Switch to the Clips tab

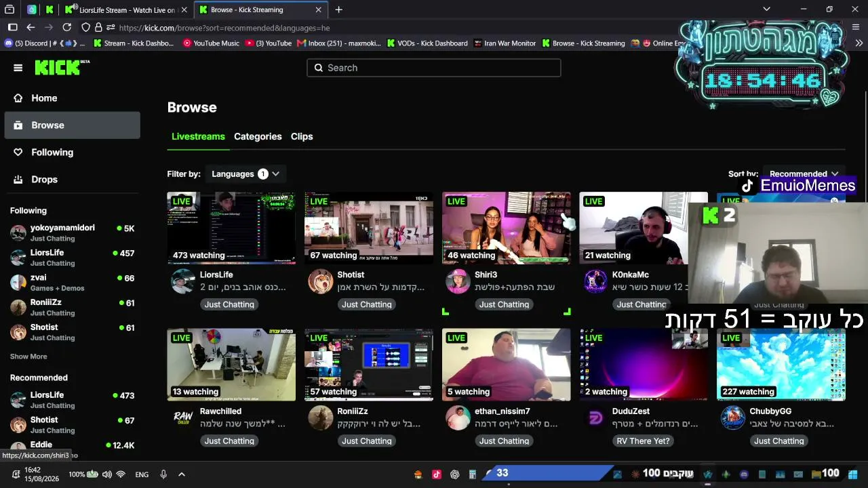pyautogui.click(x=302, y=136)
